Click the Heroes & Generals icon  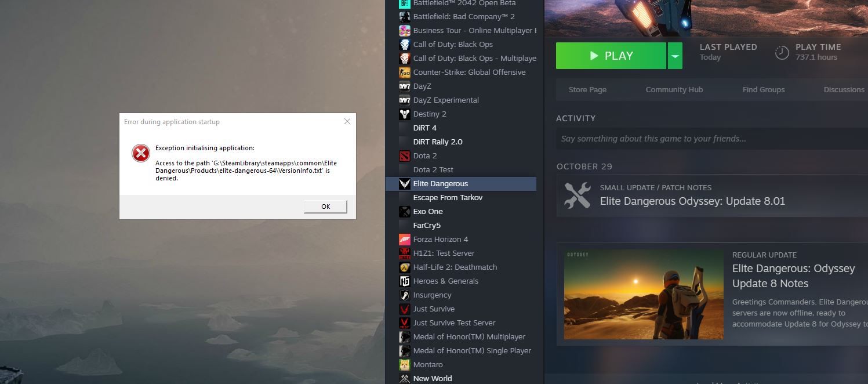pyautogui.click(x=405, y=281)
